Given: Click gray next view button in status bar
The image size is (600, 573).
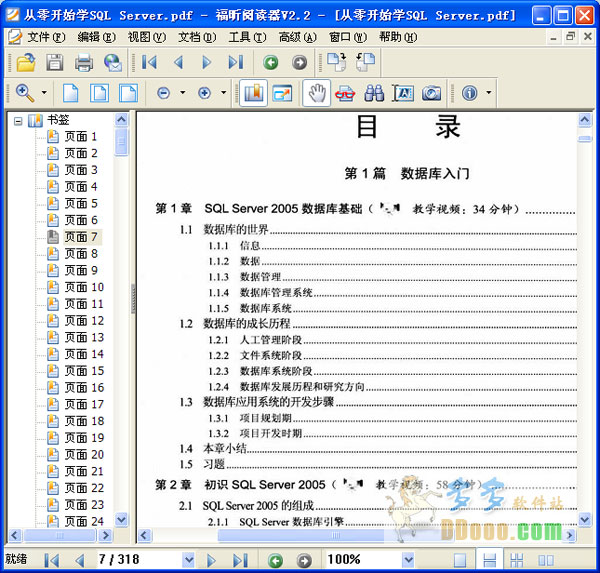Looking at the screenshot, I should (x=304, y=561).
